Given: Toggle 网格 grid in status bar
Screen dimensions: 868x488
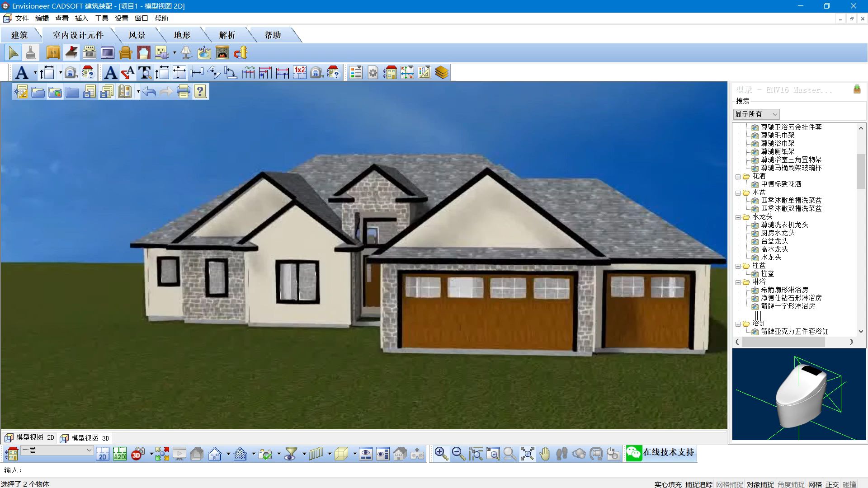Looking at the screenshot, I should coord(815,484).
